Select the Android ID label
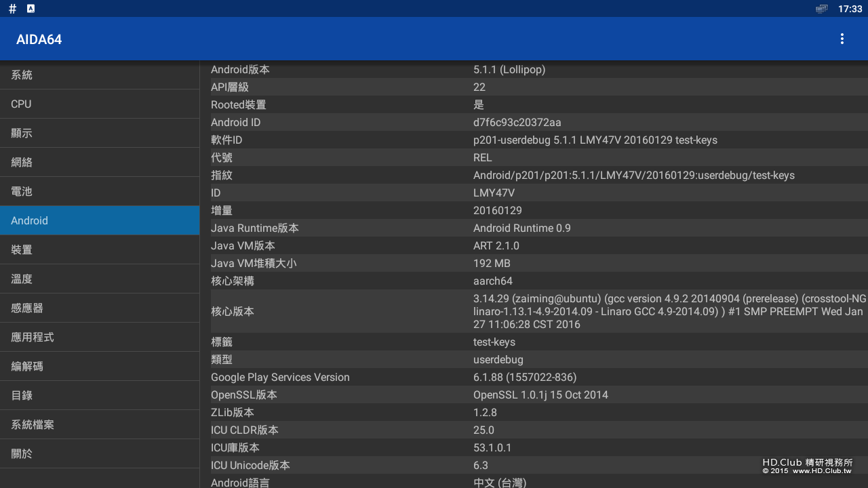 point(236,122)
